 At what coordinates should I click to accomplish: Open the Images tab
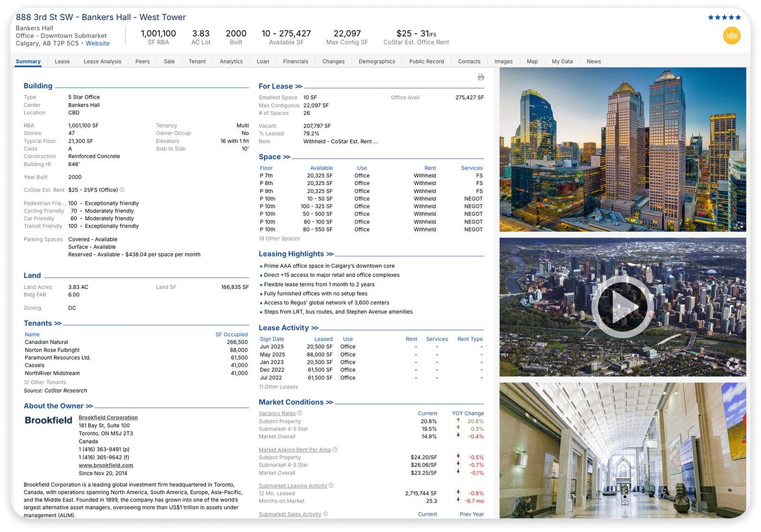pos(503,62)
